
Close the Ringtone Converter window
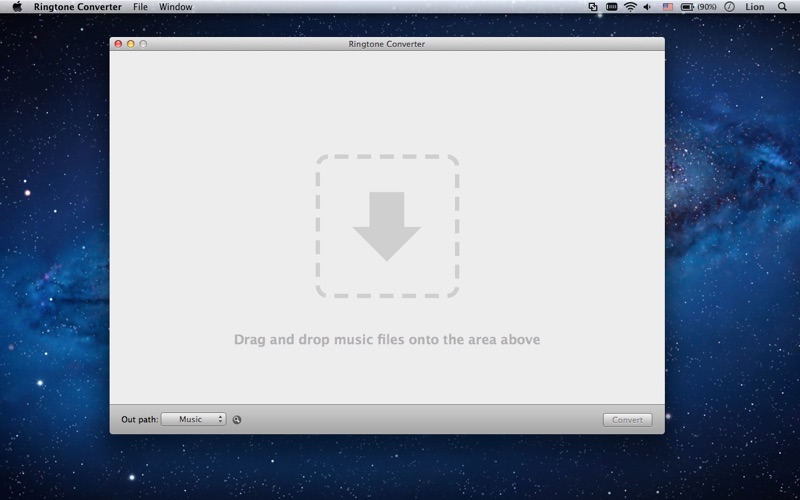click(x=118, y=44)
